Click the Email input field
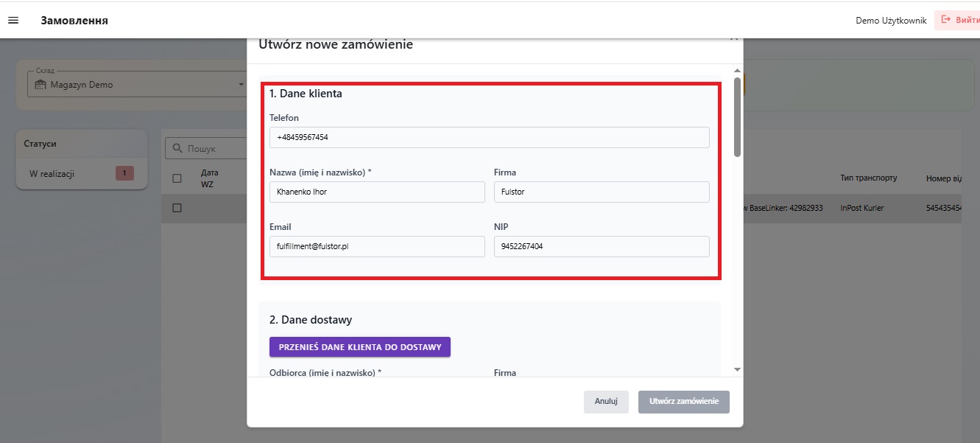This screenshot has width=980, height=443. (x=377, y=246)
